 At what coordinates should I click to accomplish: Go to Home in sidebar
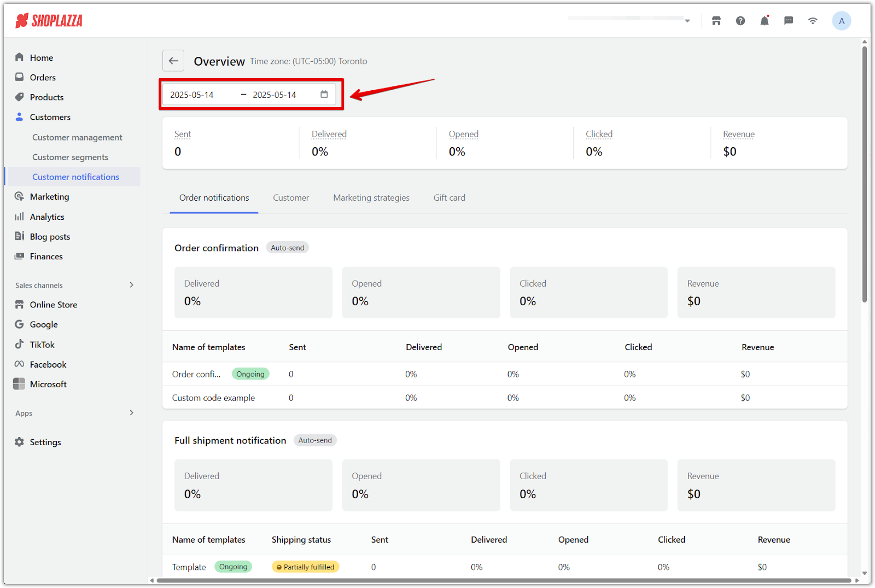[x=42, y=57]
